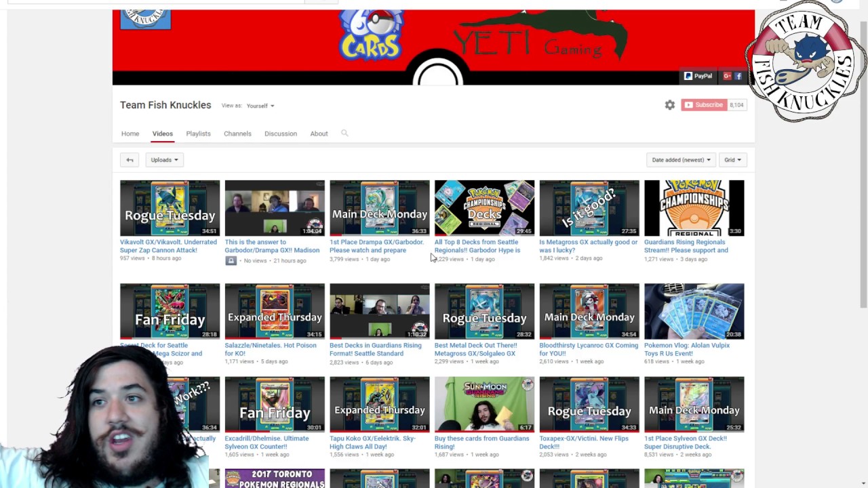Play Main Deck Monday 34:54 thumbnail

click(x=589, y=311)
